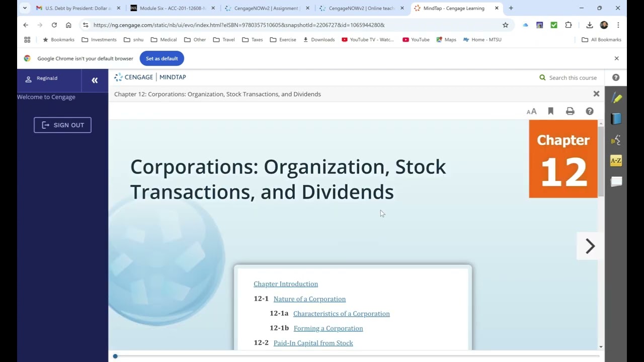Open the highlighter and notes tool

616,98
